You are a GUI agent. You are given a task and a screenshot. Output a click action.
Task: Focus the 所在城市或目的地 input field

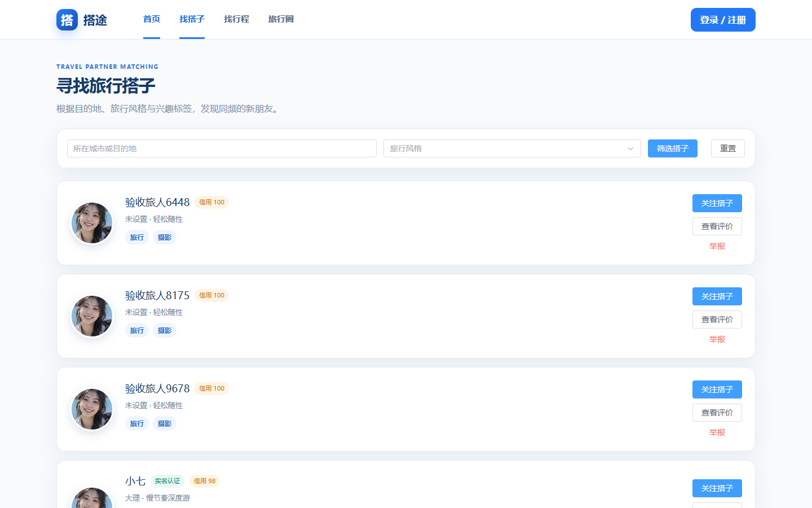(222, 148)
